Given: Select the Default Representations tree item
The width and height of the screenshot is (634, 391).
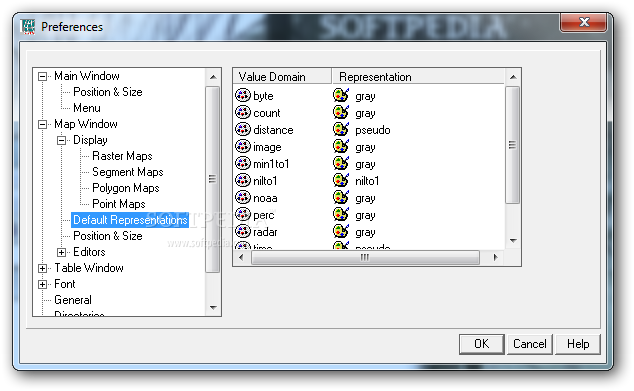Looking at the screenshot, I should 130,220.
